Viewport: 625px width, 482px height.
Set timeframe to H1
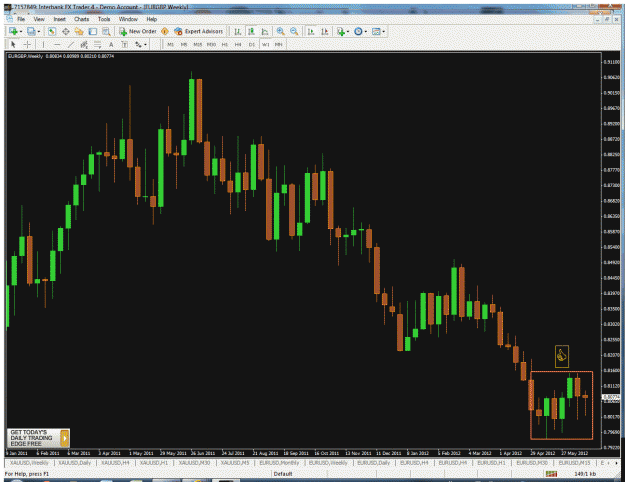pos(225,45)
